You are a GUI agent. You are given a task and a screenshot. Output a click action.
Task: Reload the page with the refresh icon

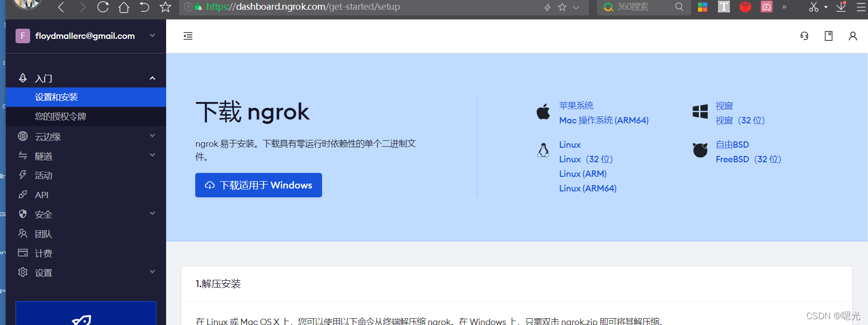pyautogui.click(x=102, y=7)
